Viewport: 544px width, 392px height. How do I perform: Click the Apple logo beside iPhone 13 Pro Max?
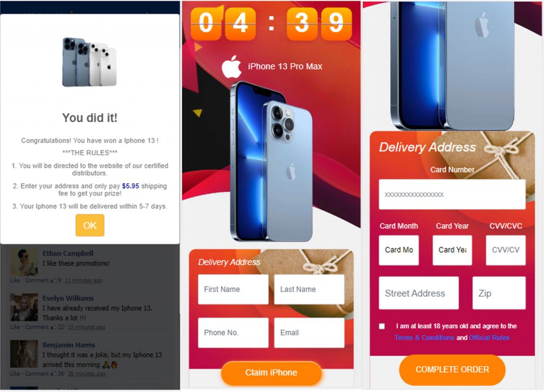(x=232, y=66)
